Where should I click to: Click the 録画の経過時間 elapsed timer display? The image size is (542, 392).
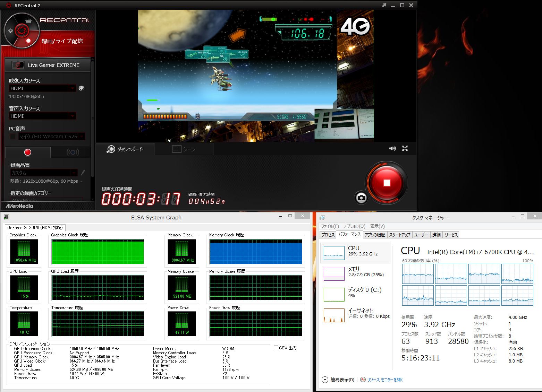click(x=141, y=199)
